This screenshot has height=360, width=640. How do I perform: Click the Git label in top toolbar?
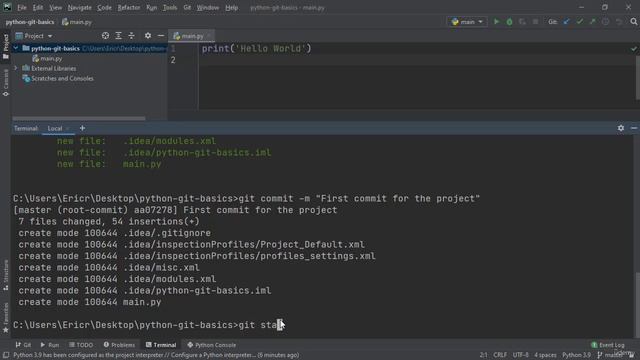coord(552,22)
